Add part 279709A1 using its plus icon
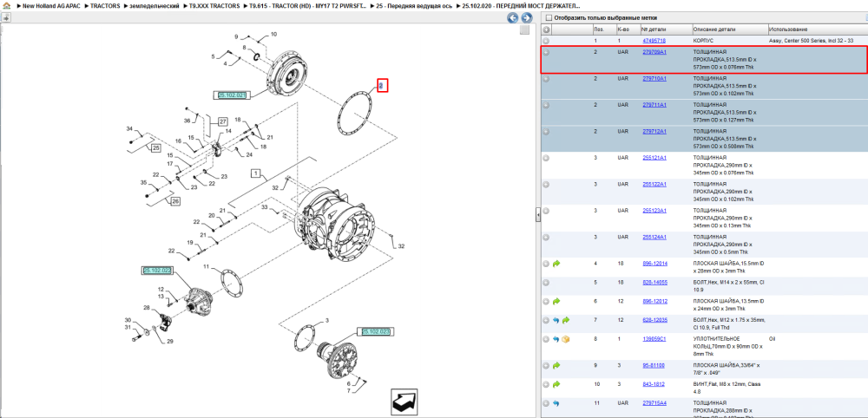The height and width of the screenshot is (418, 868). click(x=546, y=52)
